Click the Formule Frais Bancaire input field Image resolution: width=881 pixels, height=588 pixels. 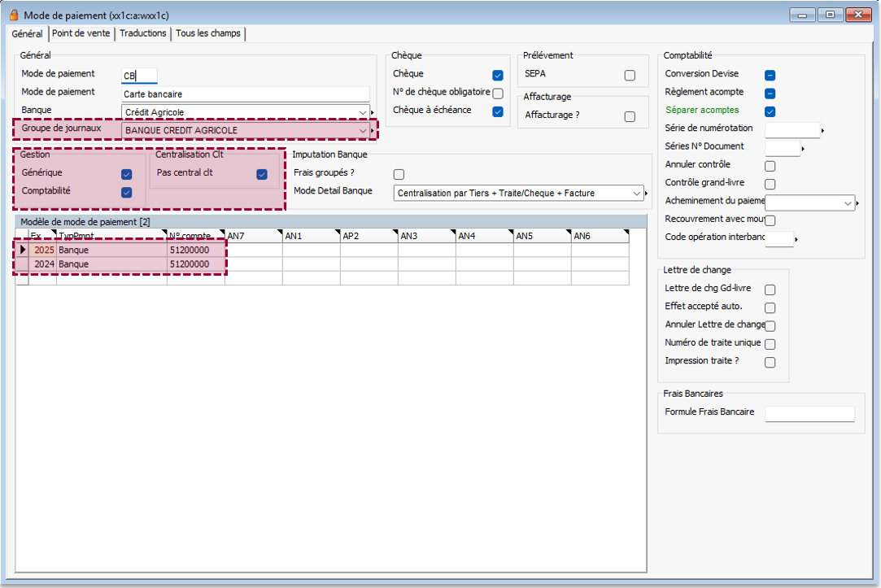(809, 414)
